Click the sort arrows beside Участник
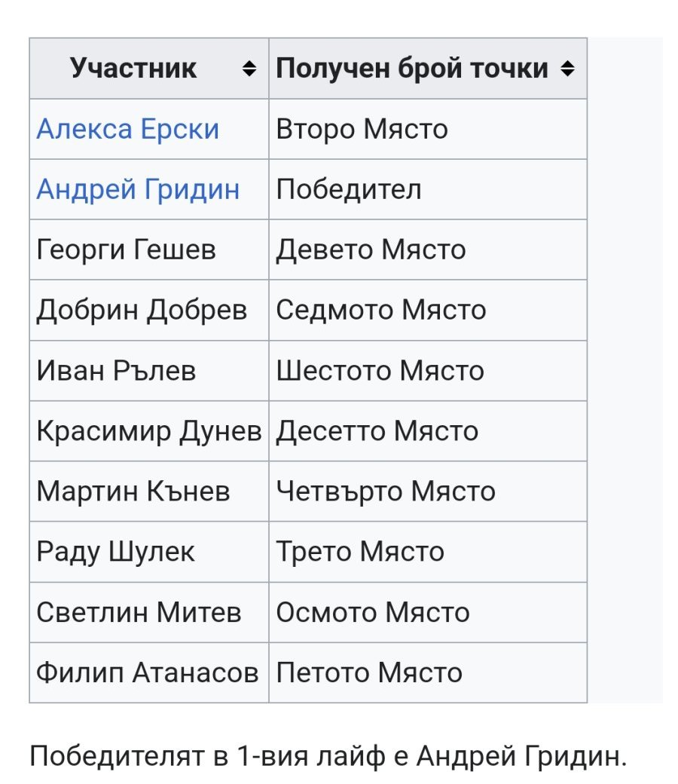 point(249,69)
